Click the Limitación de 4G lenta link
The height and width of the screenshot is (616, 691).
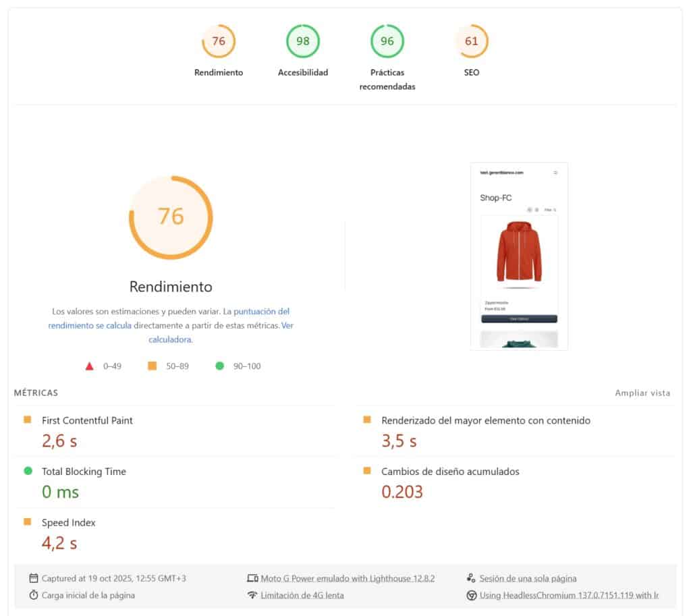pos(302,595)
